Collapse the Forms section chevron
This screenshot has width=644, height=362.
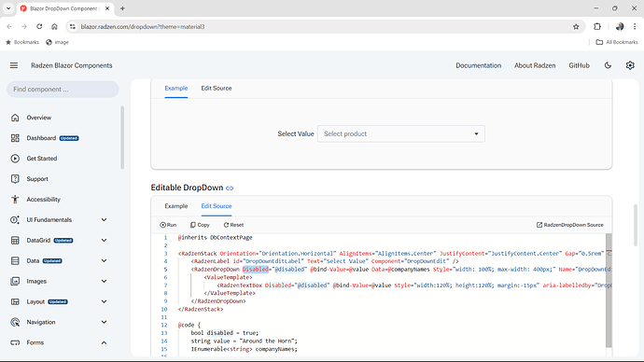pos(104,342)
